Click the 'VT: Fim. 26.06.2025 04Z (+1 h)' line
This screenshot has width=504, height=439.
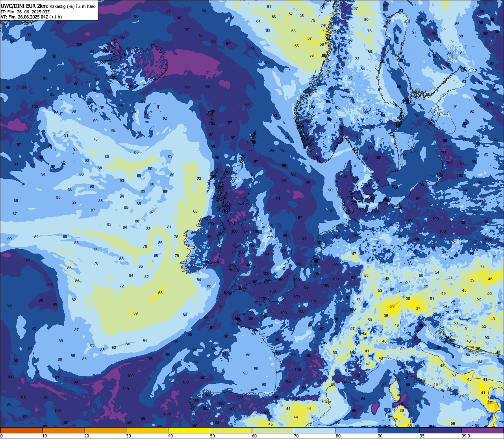pos(31,17)
